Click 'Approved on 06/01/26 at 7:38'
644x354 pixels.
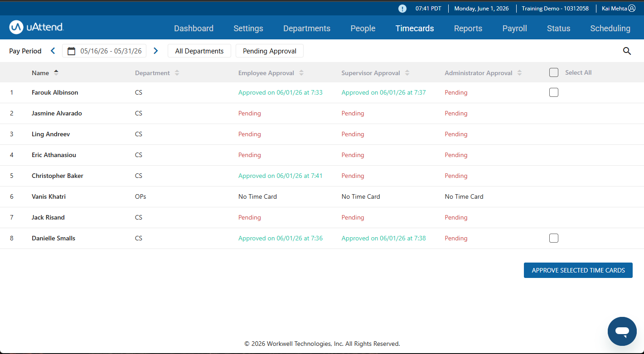(x=384, y=238)
